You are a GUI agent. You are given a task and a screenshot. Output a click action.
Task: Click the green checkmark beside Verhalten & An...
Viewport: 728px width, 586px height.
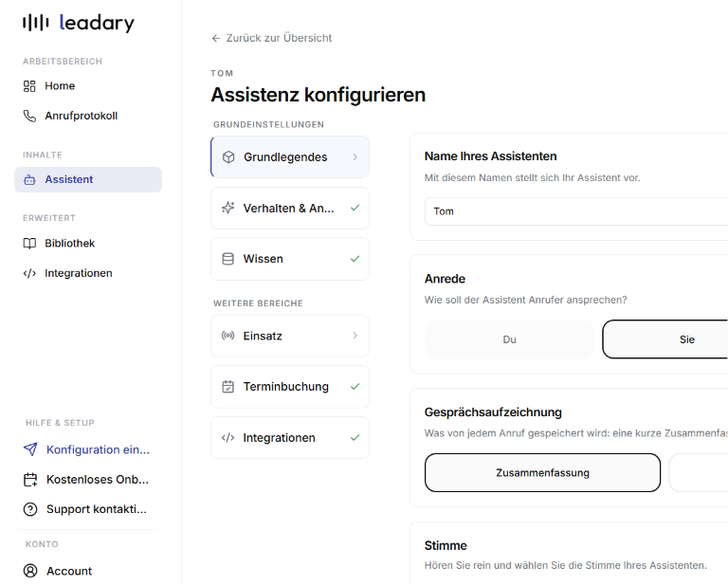tap(355, 208)
